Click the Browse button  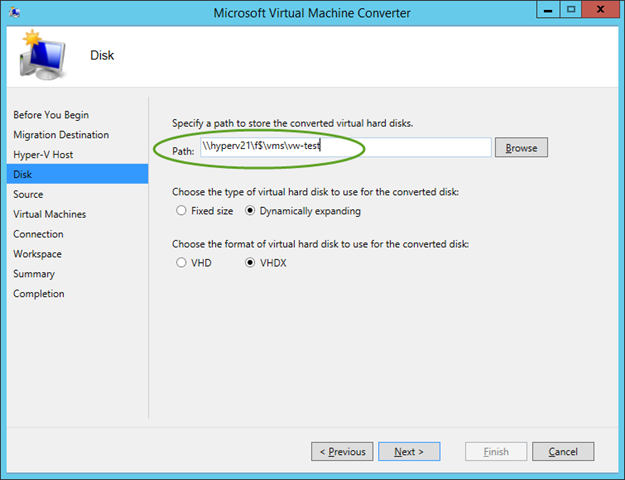click(x=521, y=148)
